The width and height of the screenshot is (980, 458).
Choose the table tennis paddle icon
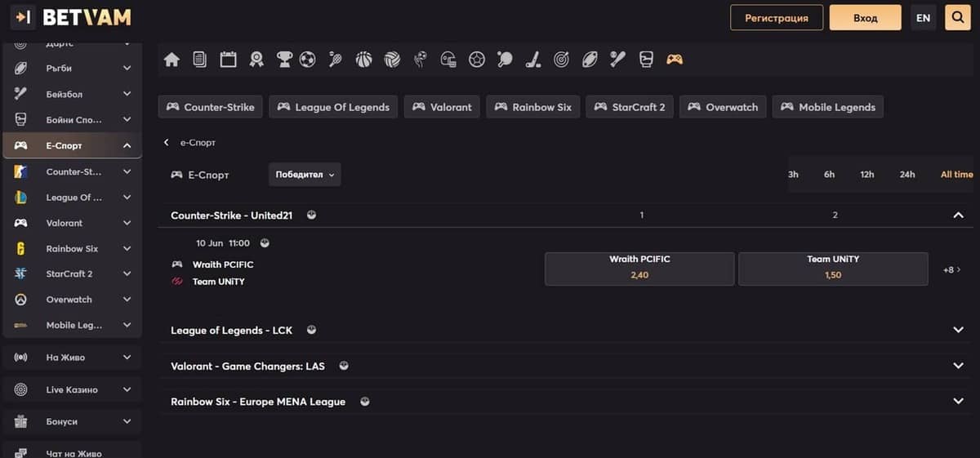(506, 59)
